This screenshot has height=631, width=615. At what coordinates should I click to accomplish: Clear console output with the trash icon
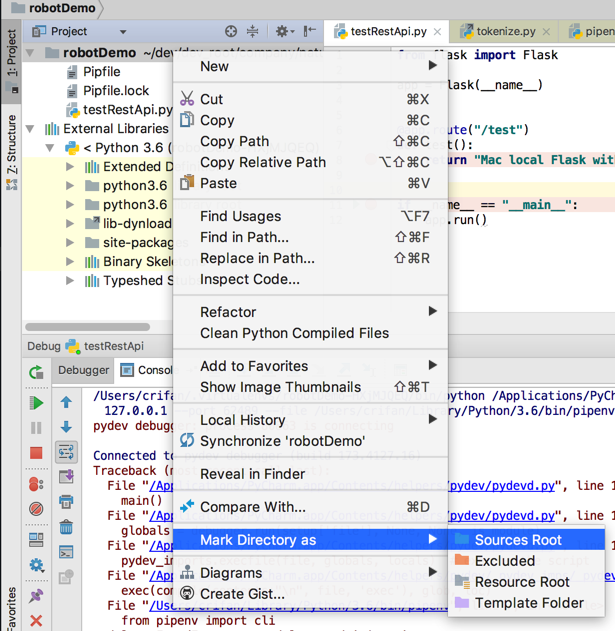pos(66,527)
